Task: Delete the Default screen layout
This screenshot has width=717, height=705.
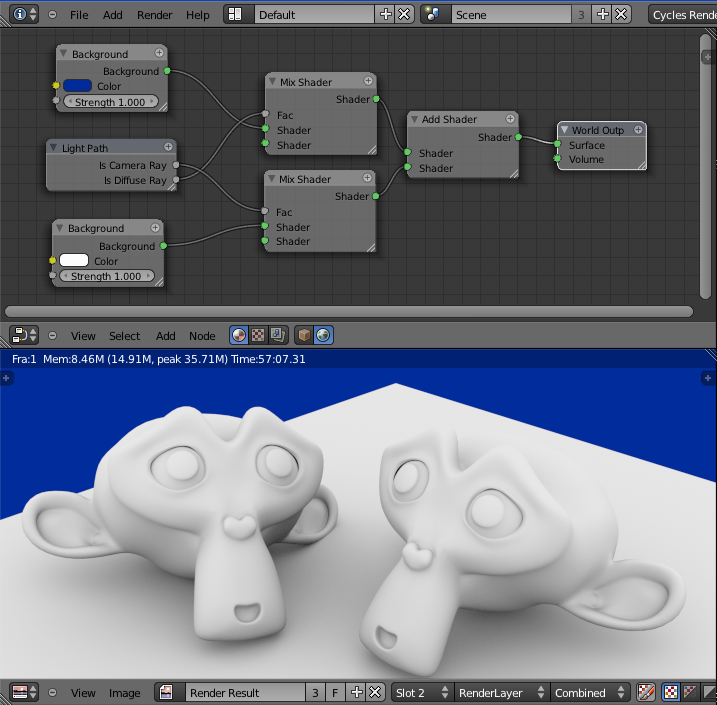Action: [x=404, y=15]
